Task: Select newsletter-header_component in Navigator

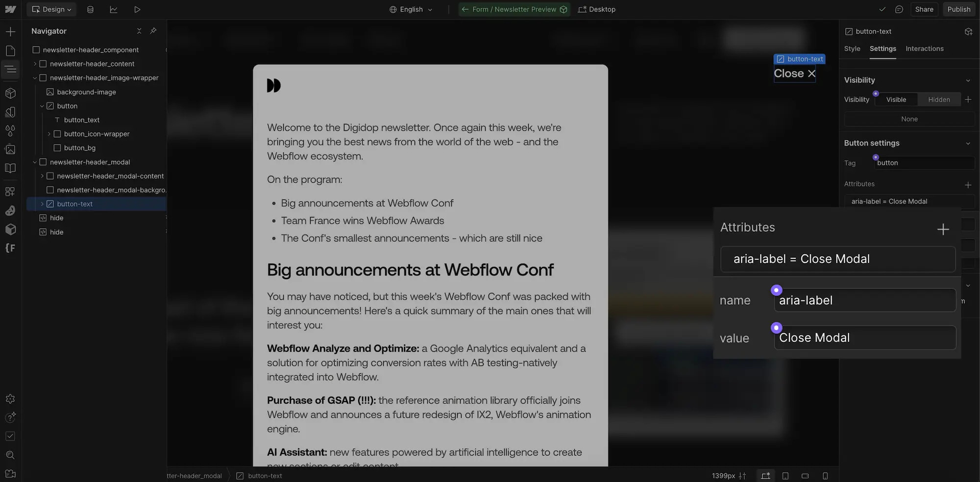Action: click(x=91, y=50)
